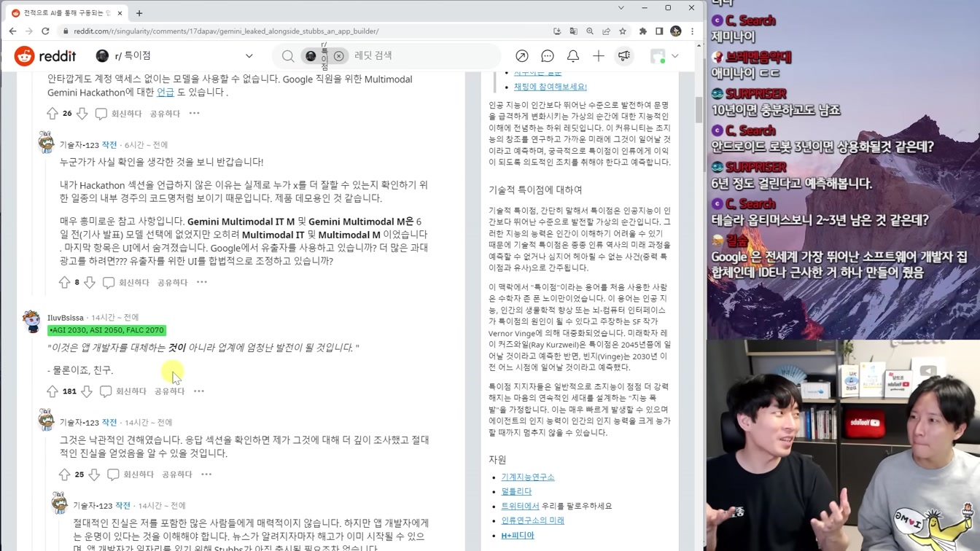Open the '인류연구소의 미래' resource link
The height and width of the screenshot is (551, 980).
click(532, 520)
